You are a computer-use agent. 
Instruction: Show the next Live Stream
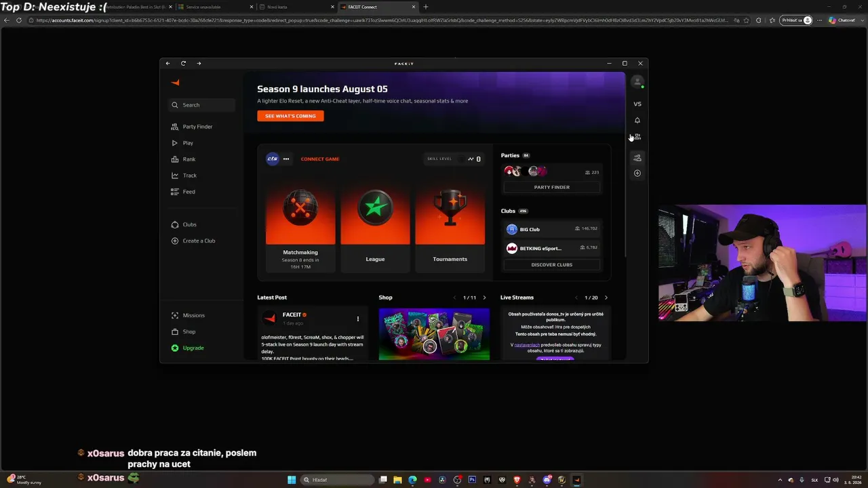pos(606,298)
